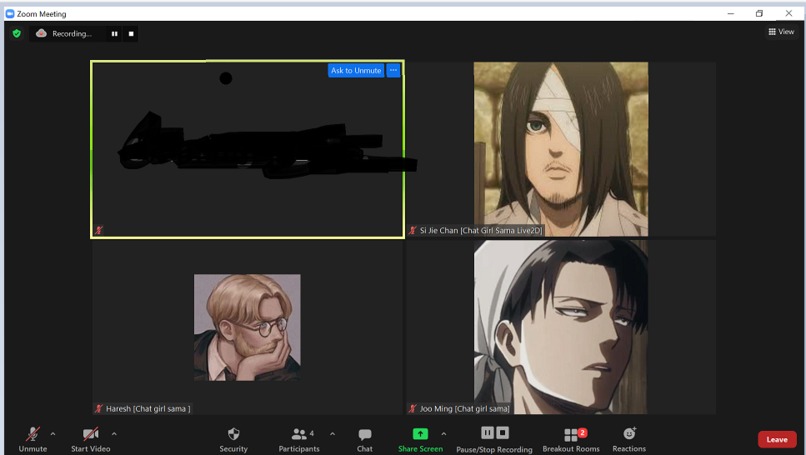
Task: Select Haresh's profile picture tile
Action: click(247, 327)
